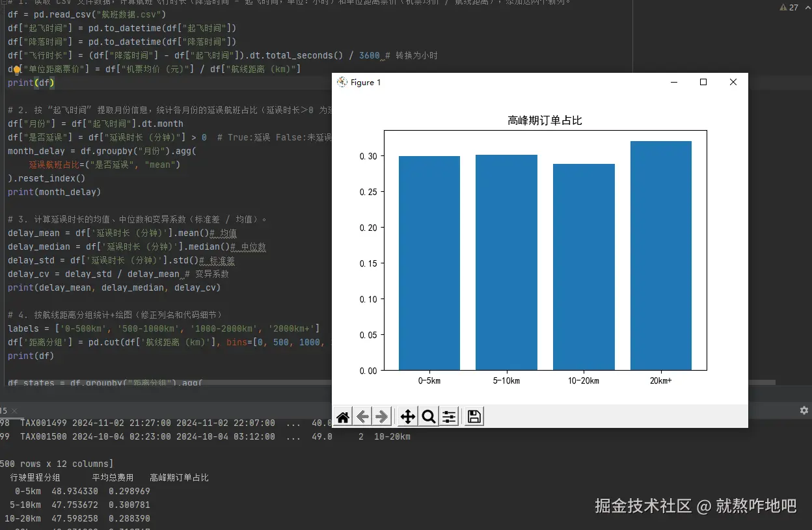
Task: Click the matplotlib icon in Figure 1 title bar
Action: pyautogui.click(x=342, y=82)
